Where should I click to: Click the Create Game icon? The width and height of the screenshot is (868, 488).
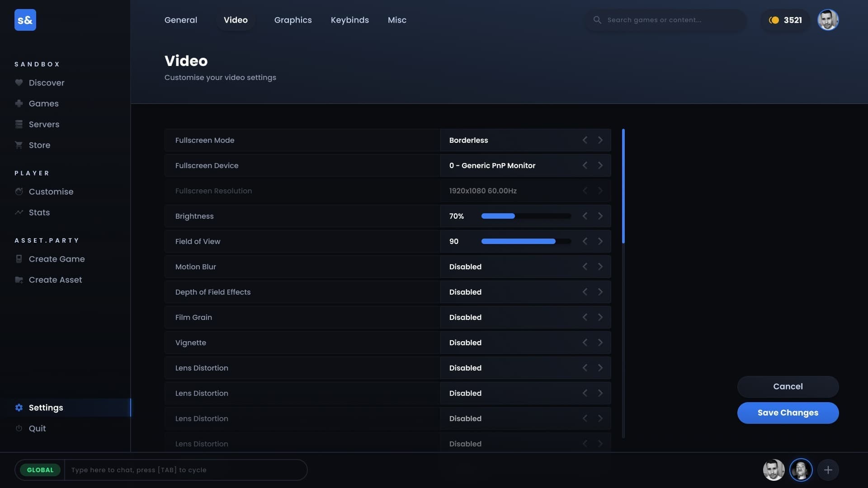coord(19,259)
